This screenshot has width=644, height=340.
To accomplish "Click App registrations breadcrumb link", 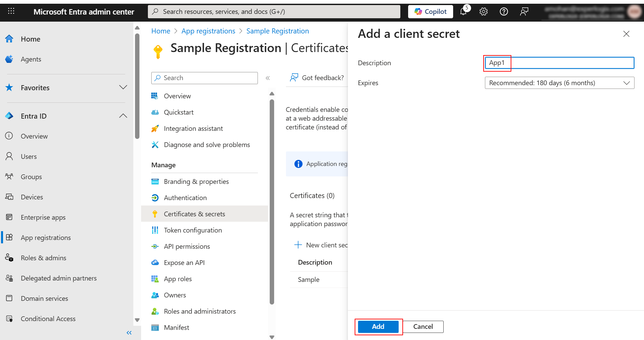I will [208, 31].
